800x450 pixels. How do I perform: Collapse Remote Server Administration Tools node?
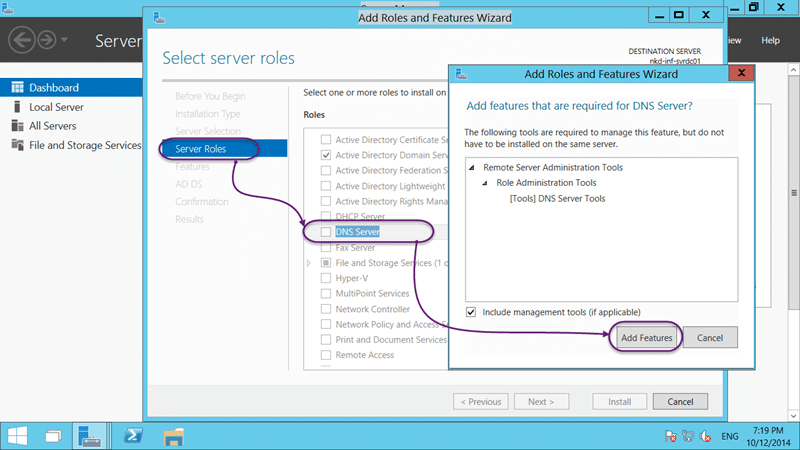tap(472, 167)
